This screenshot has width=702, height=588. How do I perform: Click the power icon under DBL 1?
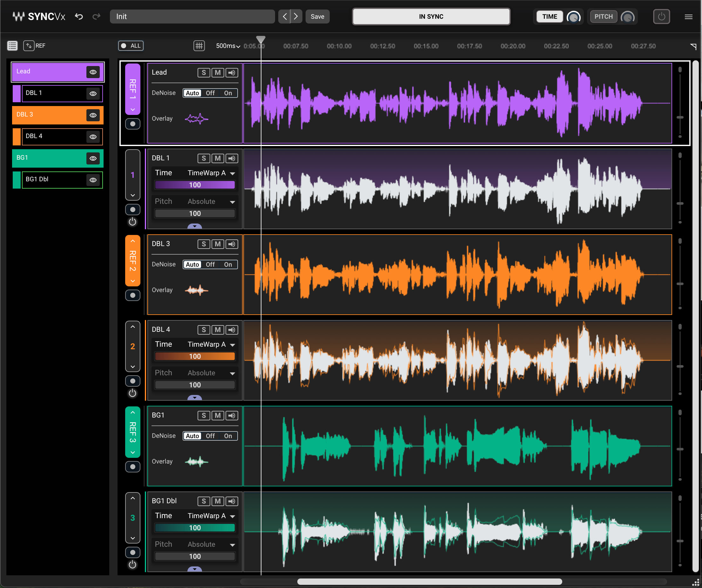tap(132, 222)
